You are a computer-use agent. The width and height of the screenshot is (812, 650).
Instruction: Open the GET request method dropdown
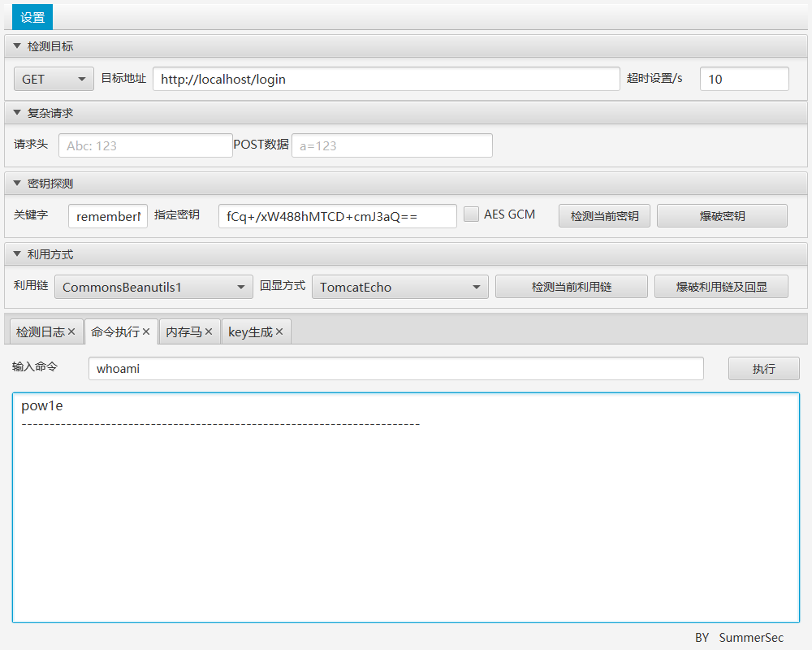(54, 79)
